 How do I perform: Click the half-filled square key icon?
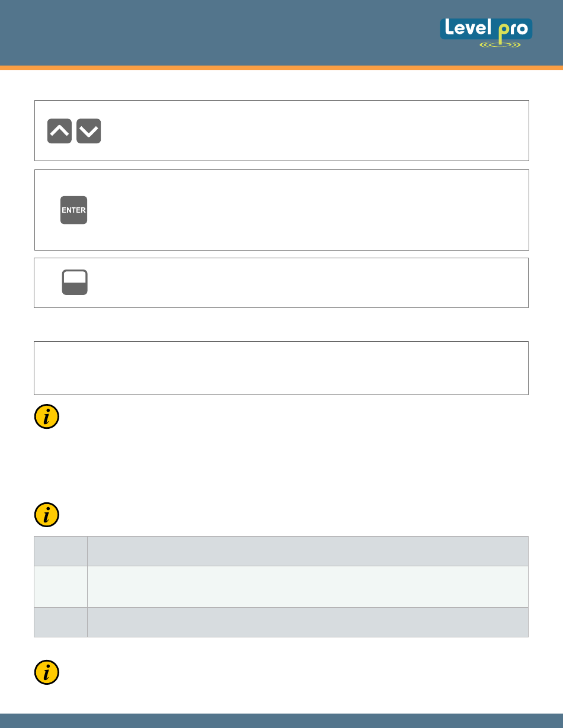(75, 282)
